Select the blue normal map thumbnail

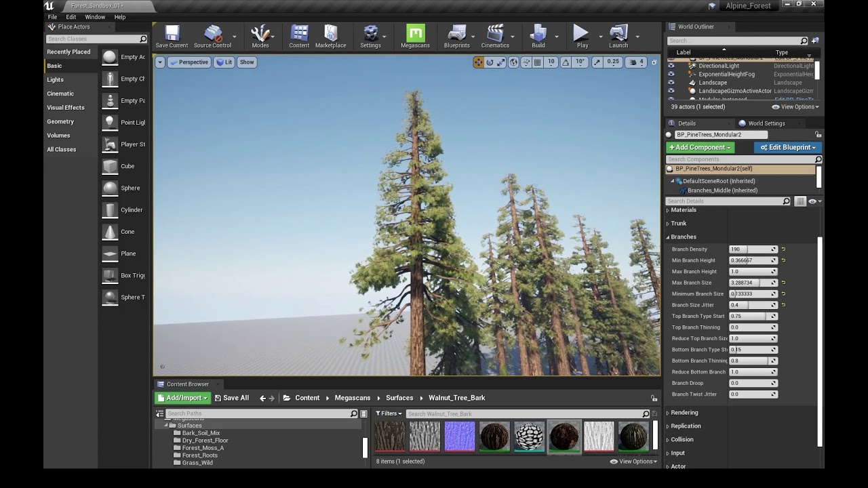click(x=460, y=436)
